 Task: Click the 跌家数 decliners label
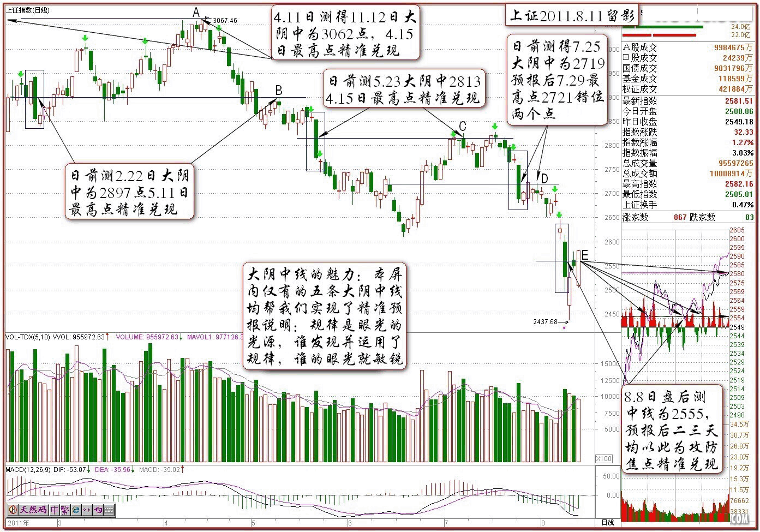tap(703, 217)
